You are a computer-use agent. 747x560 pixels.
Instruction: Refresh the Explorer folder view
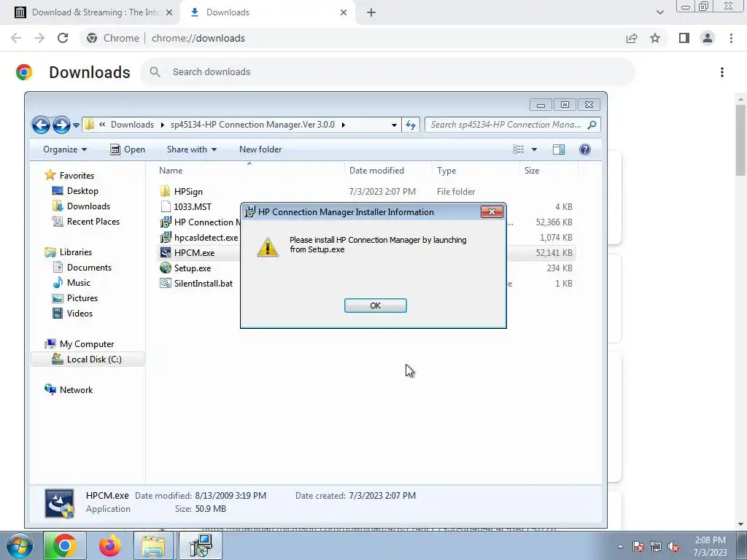tap(411, 125)
